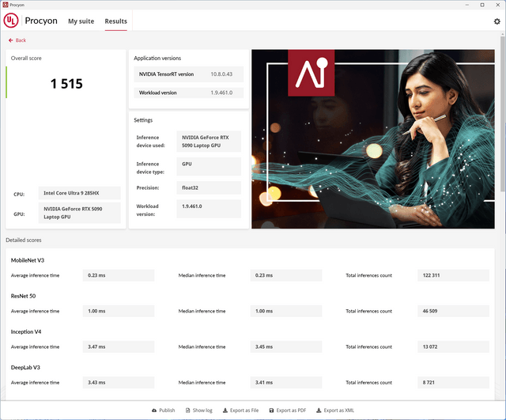
Task: Click the Application versions heading
Action: tap(157, 58)
